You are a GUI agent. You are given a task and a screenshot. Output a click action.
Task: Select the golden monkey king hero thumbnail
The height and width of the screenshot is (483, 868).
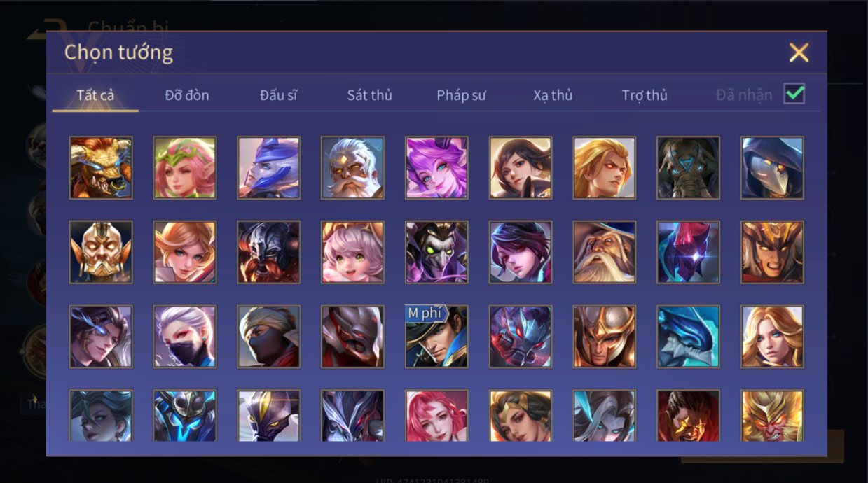click(772, 416)
